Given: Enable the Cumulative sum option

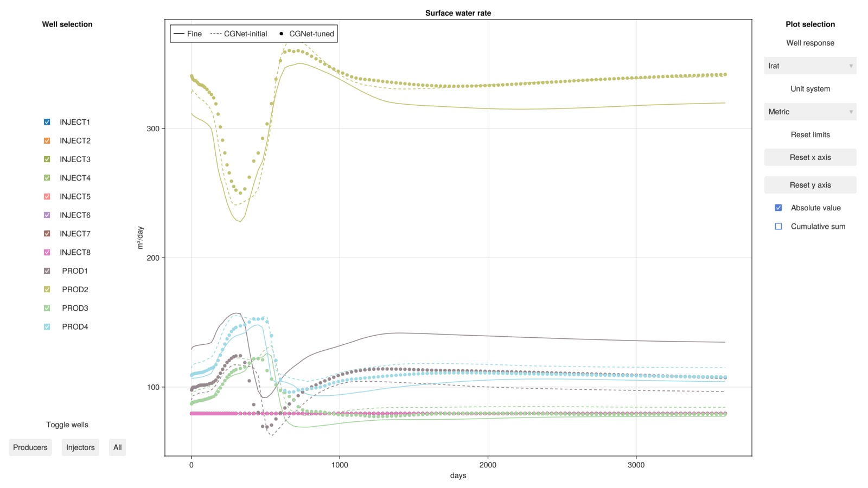Looking at the screenshot, I should 778,227.
